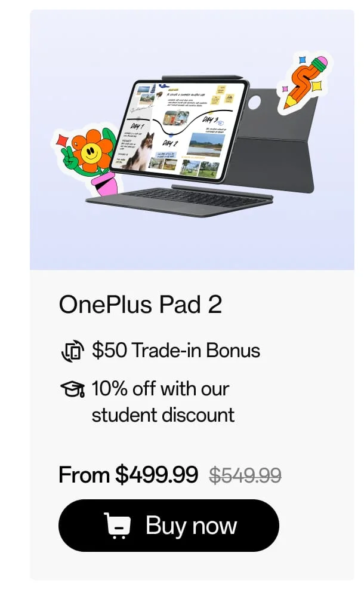
Task: Select the student discount offer text
Action: point(163,402)
